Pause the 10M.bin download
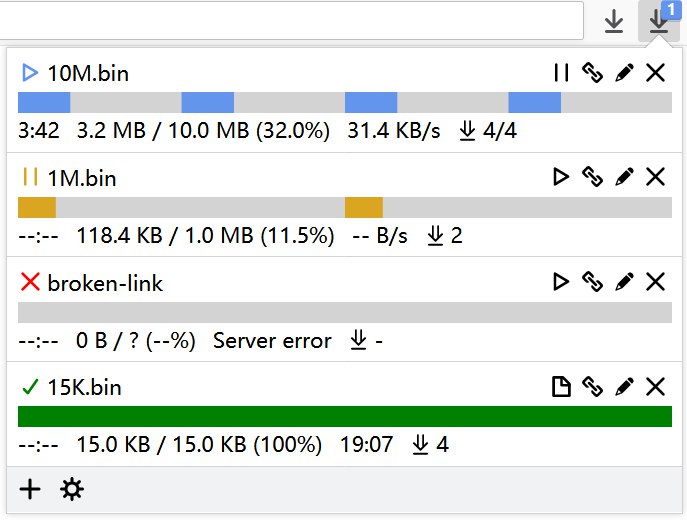Viewport: 687px width, 526px height. tap(561, 73)
